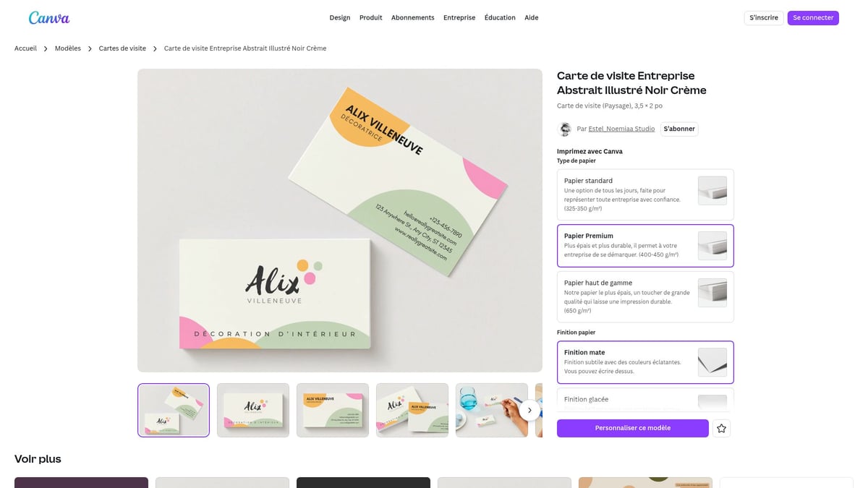Choose the Finition glacée option

point(645,400)
